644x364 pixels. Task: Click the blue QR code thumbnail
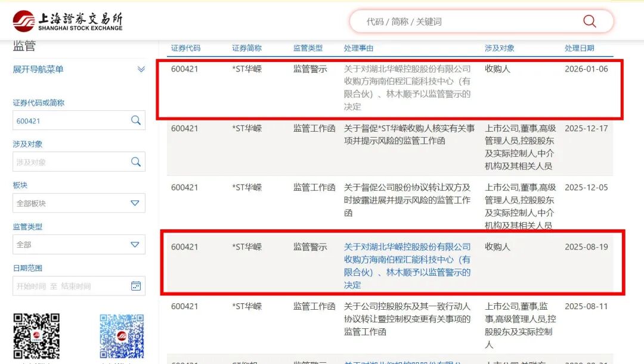point(122,337)
